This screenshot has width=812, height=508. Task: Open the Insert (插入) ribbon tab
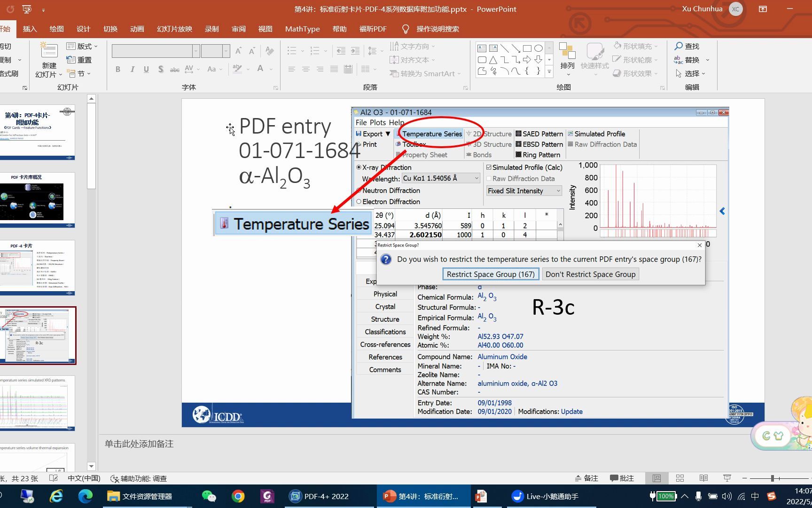30,29
